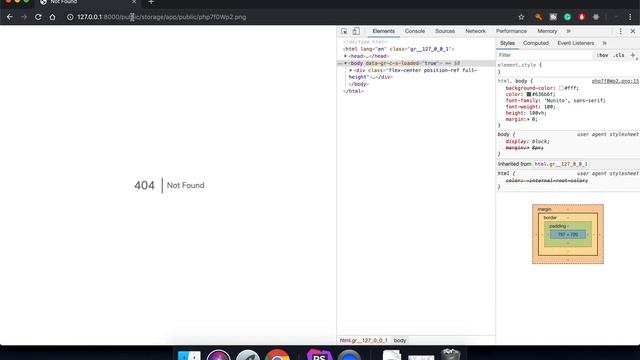
Task: Select the box model content size
Action: 568,235
